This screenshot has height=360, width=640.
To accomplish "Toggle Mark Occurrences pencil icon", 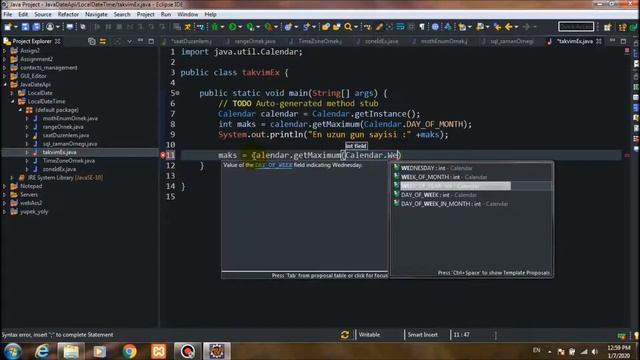I will pyautogui.click(x=379, y=27).
